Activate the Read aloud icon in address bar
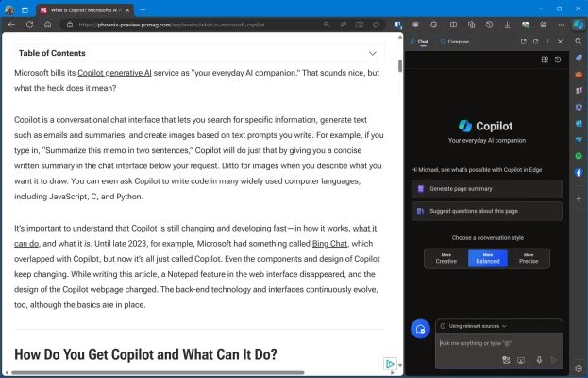Viewport: 588px width, 378px height. pyautogui.click(x=344, y=25)
